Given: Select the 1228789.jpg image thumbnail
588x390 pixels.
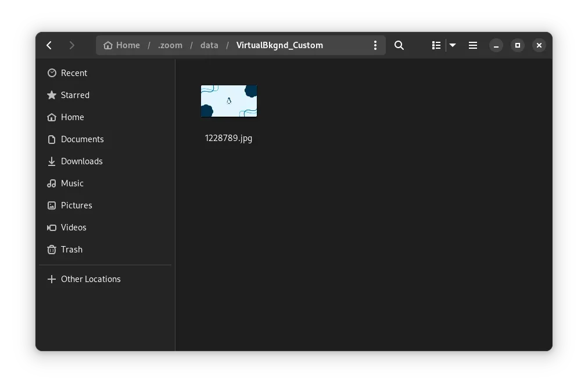Looking at the screenshot, I should (x=228, y=100).
